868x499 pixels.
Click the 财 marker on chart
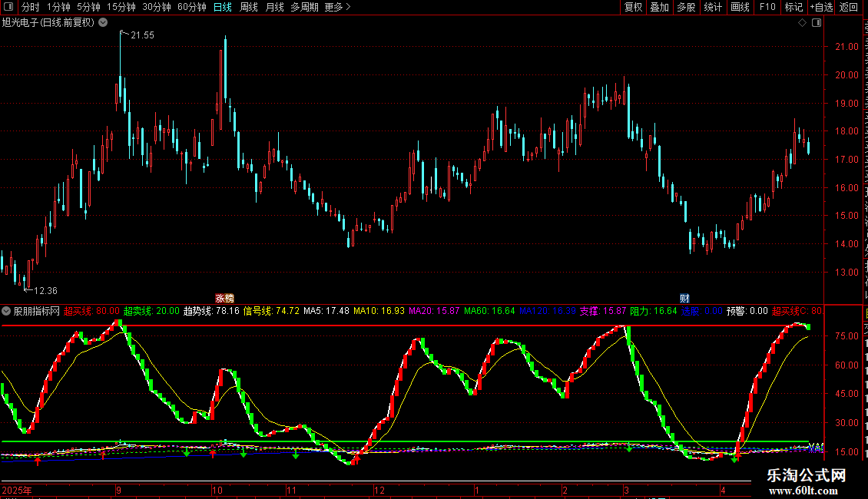pos(684,298)
